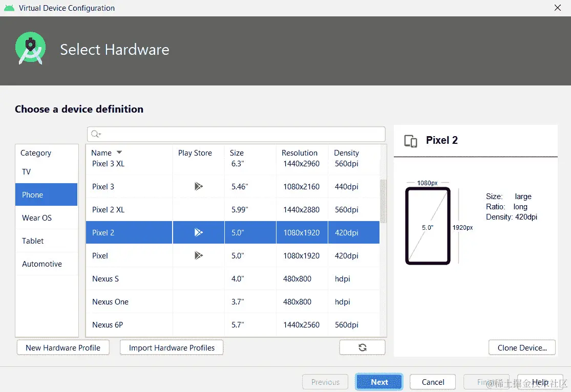This screenshot has height=392, width=571.
Task: Click the Play Store column header
Action: pos(195,153)
